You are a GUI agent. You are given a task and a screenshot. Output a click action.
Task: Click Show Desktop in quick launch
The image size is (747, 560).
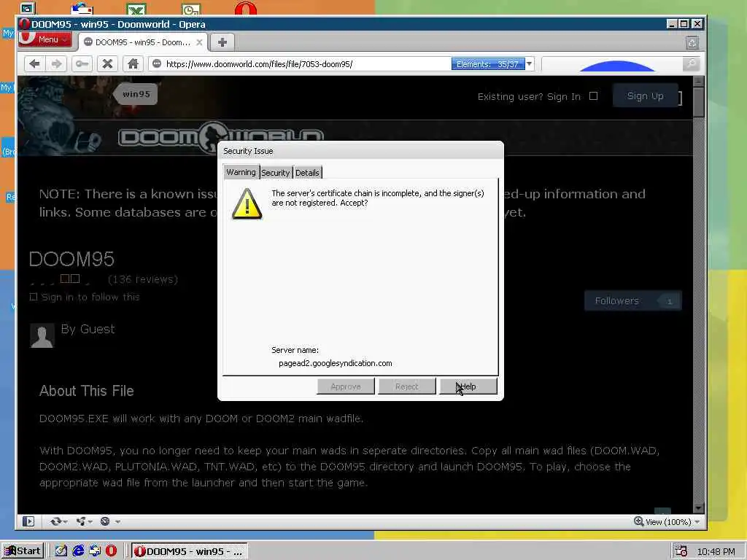coord(61,551)
